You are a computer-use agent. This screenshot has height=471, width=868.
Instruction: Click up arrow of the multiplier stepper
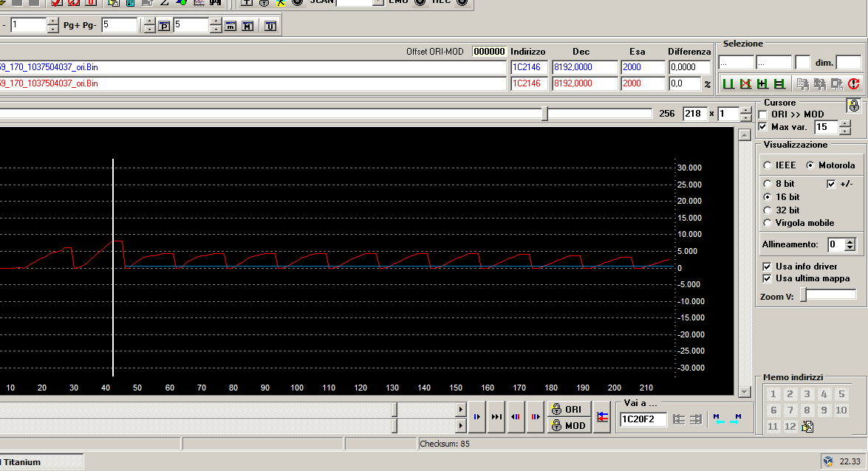point(746,111)
